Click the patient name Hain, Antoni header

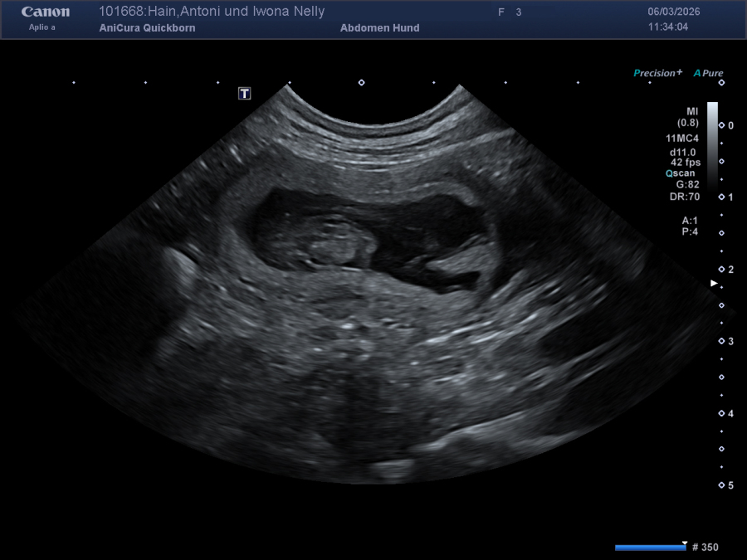coord(212,12)
